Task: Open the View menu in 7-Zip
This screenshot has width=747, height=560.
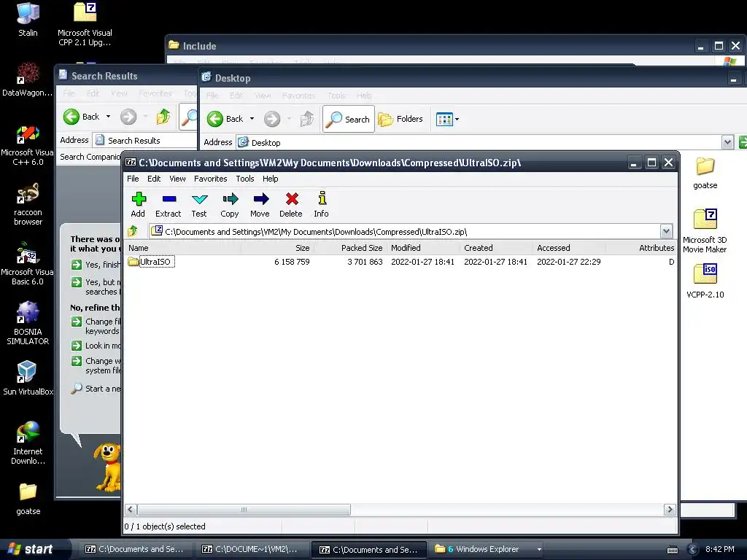Action: pos(177,179)
